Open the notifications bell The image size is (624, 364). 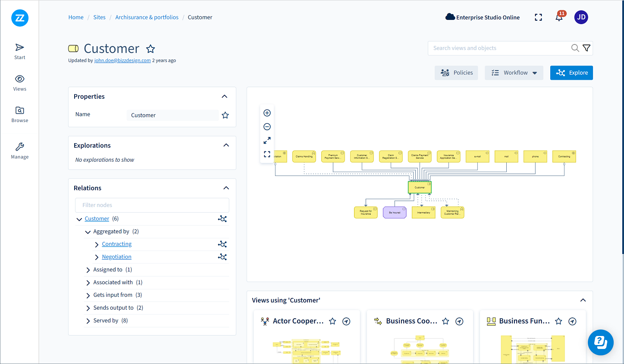click(x=559, y=17)
